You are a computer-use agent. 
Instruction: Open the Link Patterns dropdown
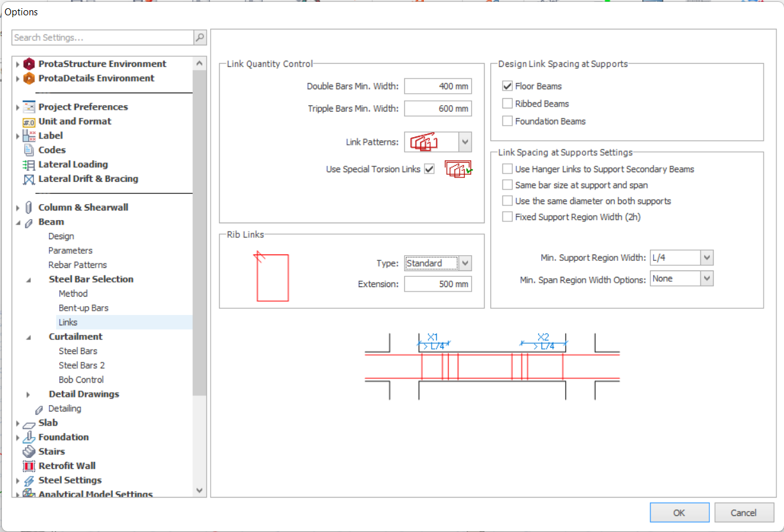(x=465, y=142)
